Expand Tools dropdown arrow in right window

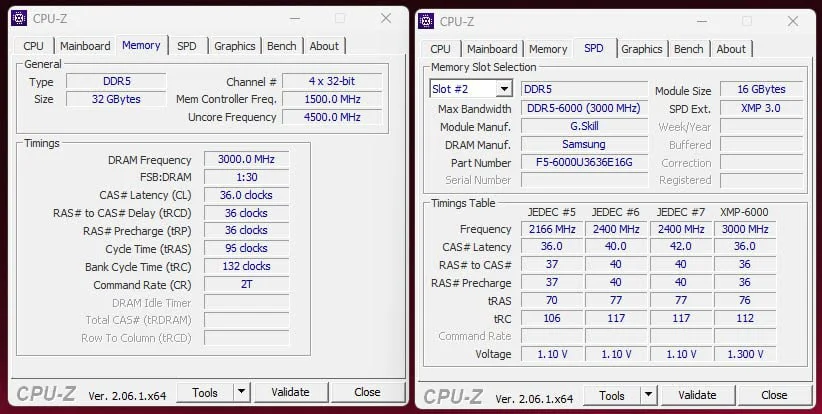click(648, 396)
